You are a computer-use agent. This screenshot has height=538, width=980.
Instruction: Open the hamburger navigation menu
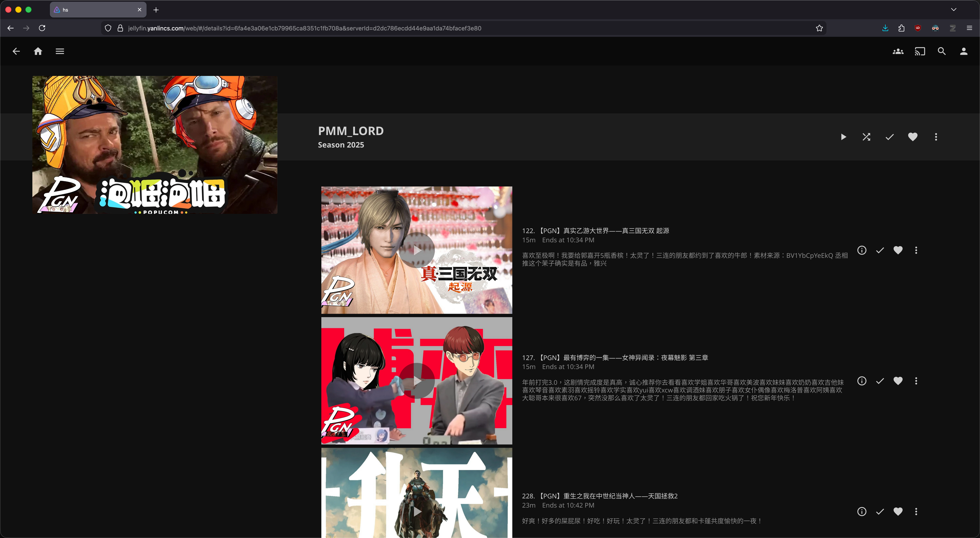[x=60, y=51]
